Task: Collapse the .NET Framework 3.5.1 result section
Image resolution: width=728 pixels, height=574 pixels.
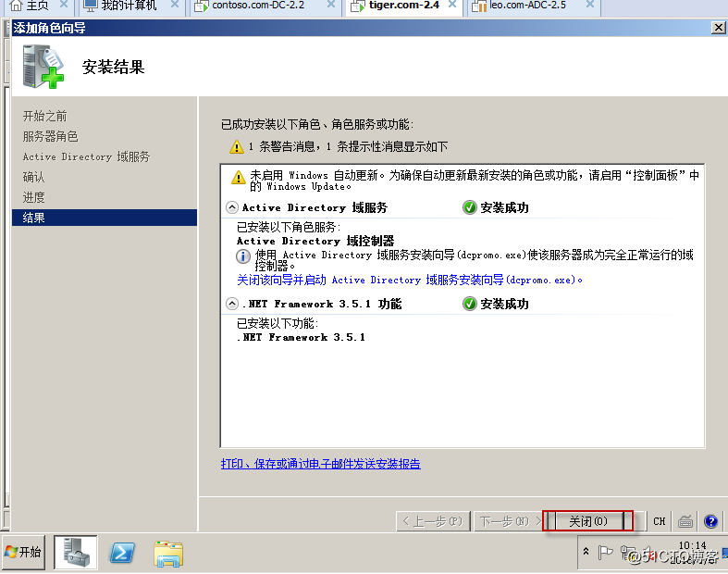Action: pos(232,304)
